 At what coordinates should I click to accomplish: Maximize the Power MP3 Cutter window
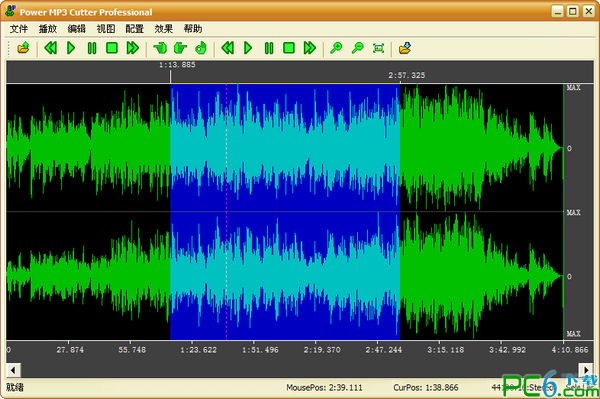tap(573, 11)
